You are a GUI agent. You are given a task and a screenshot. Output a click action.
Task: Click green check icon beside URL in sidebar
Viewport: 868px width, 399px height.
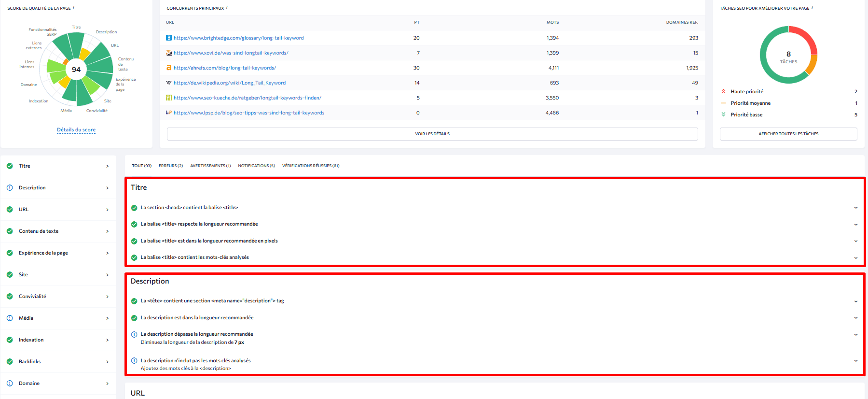coord(10,209)
